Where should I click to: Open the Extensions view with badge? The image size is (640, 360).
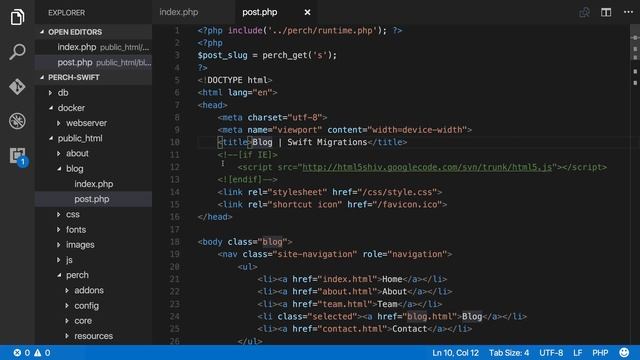18,157
